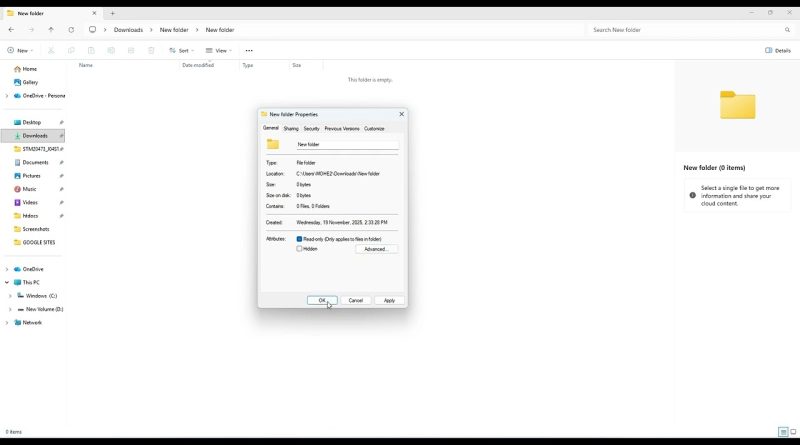Viewport: 800px width, 445px height.
Task: Toggle the Details pane button
Action: [778, 50]
